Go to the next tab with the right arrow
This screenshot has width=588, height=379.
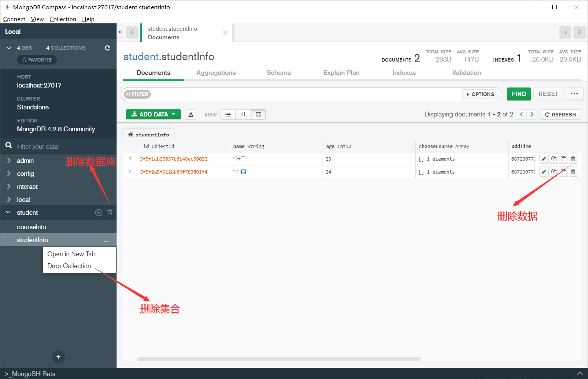tap(579, 33)
